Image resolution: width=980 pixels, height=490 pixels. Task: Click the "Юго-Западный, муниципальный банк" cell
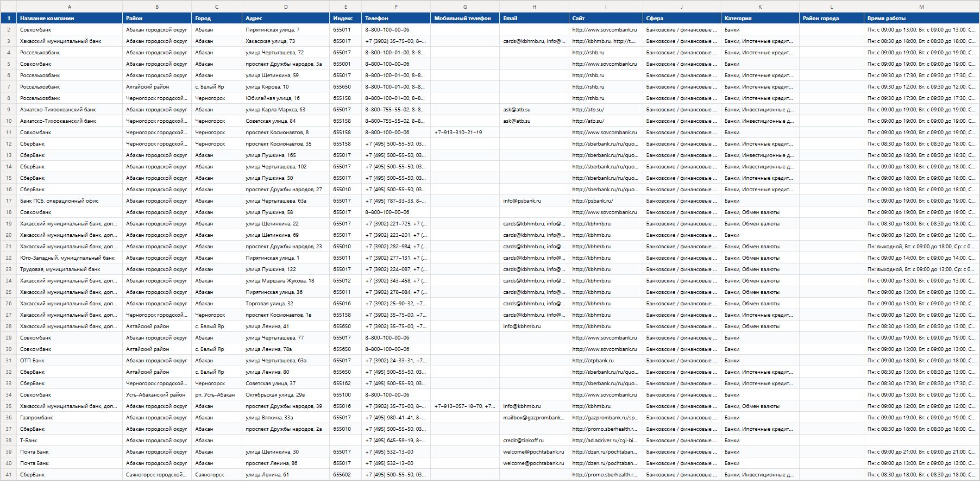tap(70, 258)
